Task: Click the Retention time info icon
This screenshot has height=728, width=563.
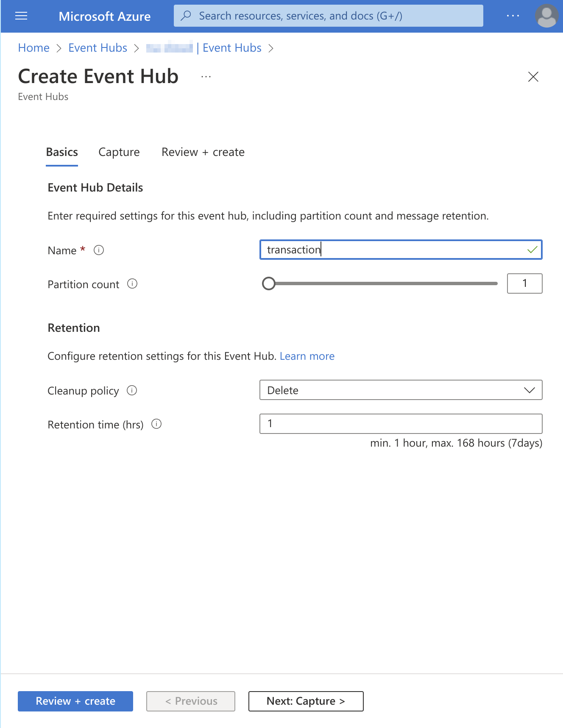Action: 156,424
